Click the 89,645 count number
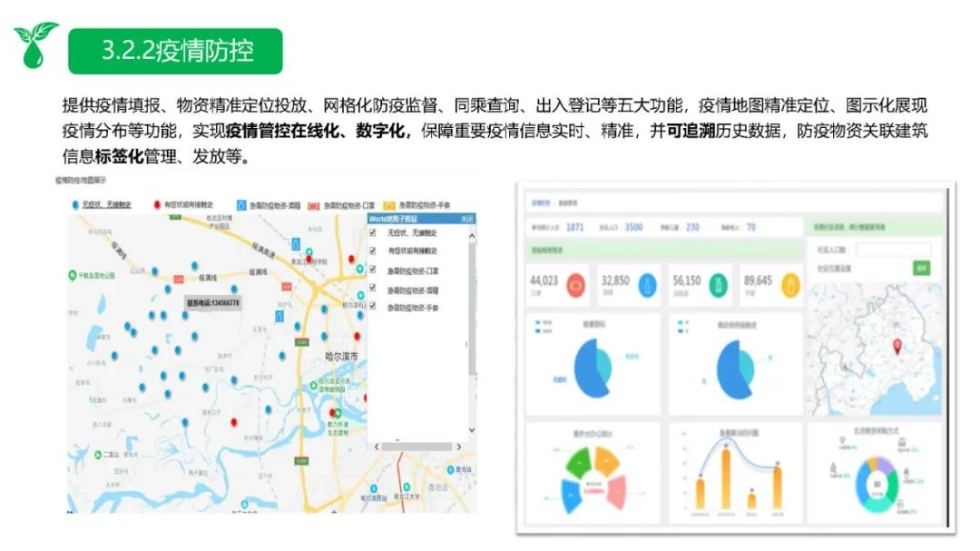 (758, 280)
